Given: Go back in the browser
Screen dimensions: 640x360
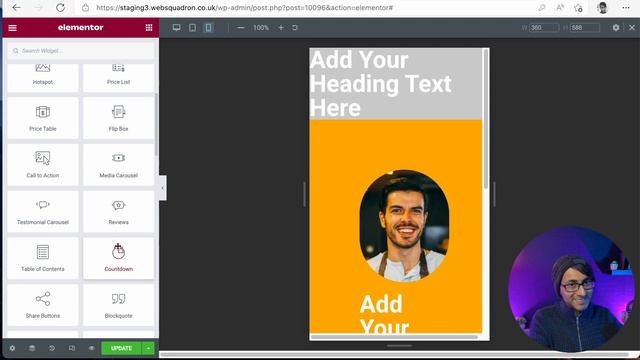Looking at the screenshot, I should pyautogui.click(x=16, y=7).
